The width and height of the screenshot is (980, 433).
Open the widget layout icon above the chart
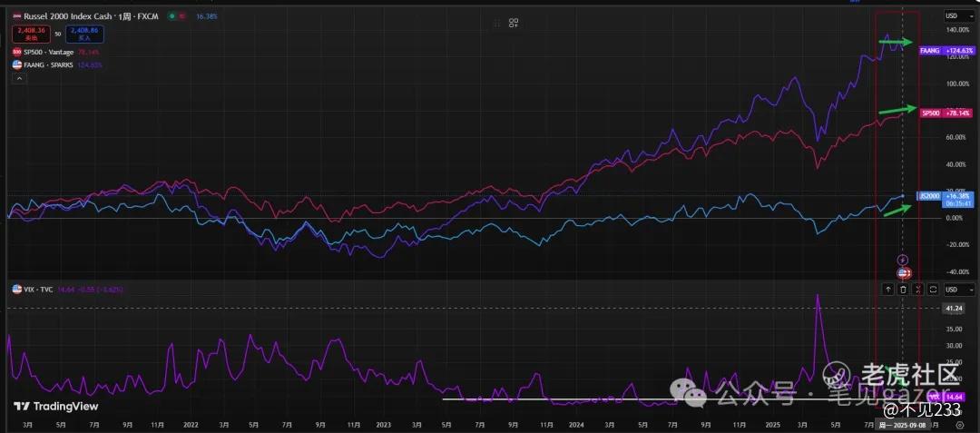514,23
